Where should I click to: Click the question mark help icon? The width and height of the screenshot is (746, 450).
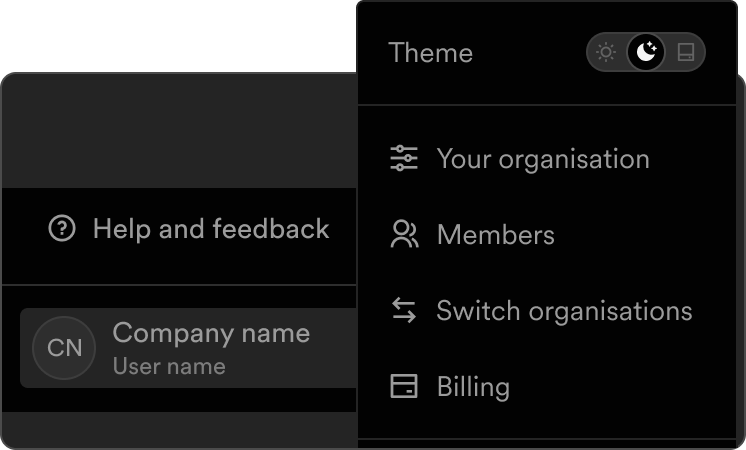(x=62, y=229)
